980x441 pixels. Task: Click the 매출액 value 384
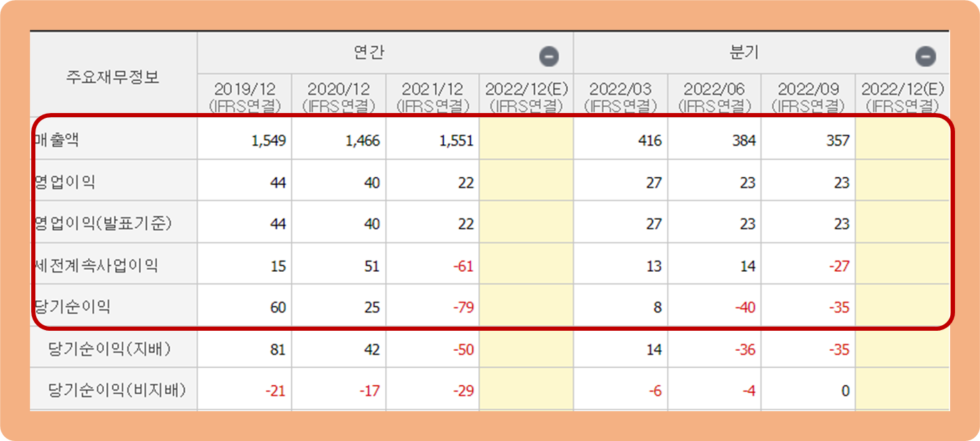click(x=745, y=141)
